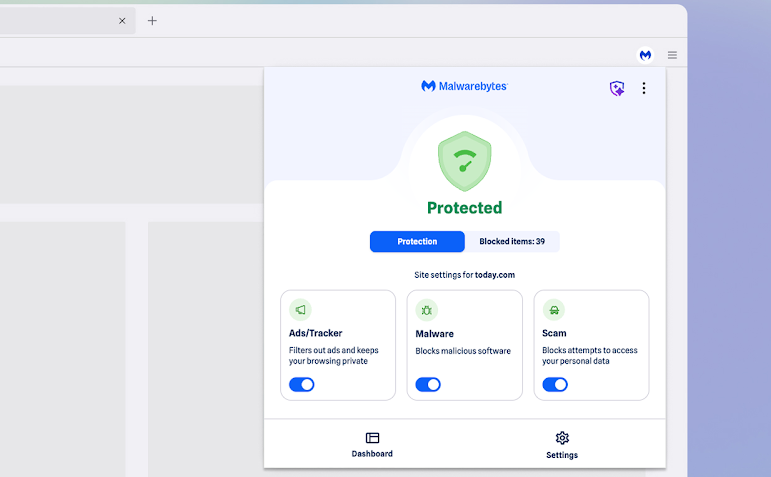Image resolution: width=771 pixels, height=477 pixels.
Task: Click the Ads/Tracker megaphone icon
Action: pyautogui.click(x=300, y=310)
